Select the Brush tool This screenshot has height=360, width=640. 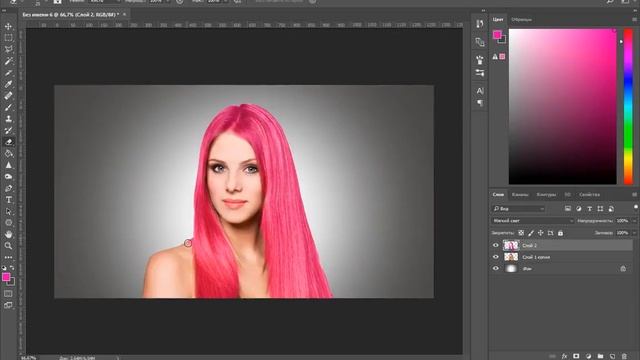pyautogui.click(x=8, y=107)
